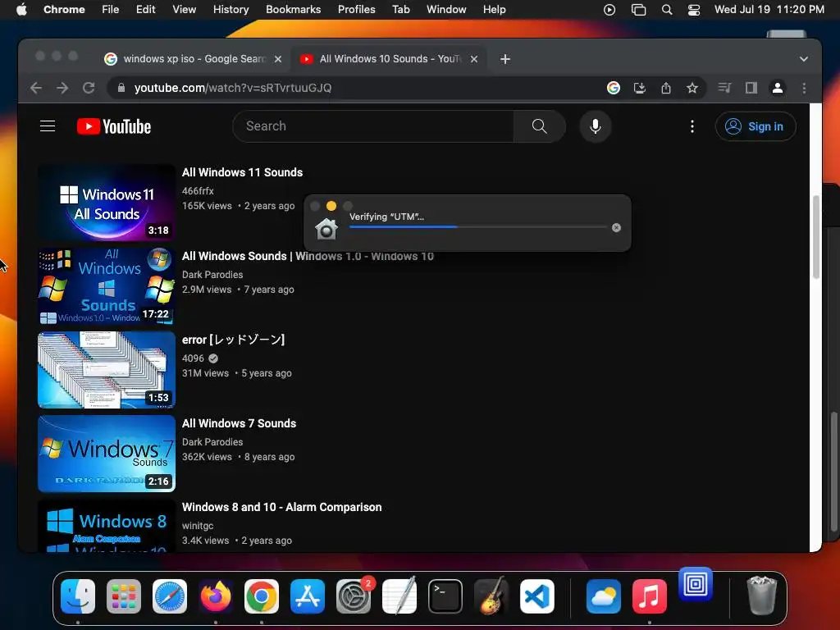840x630 pixels.
Task: Focus the YouTube Search field
Action: pos(373,126)
